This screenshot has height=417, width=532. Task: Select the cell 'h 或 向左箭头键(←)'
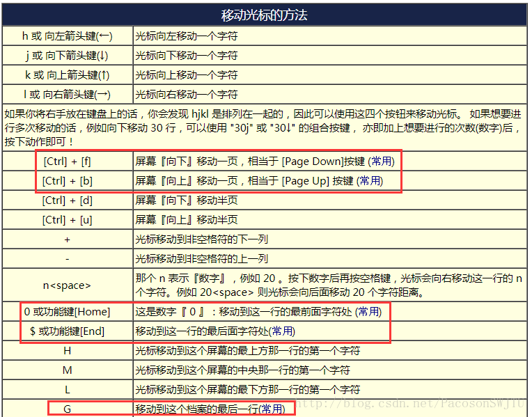point(68,36)
